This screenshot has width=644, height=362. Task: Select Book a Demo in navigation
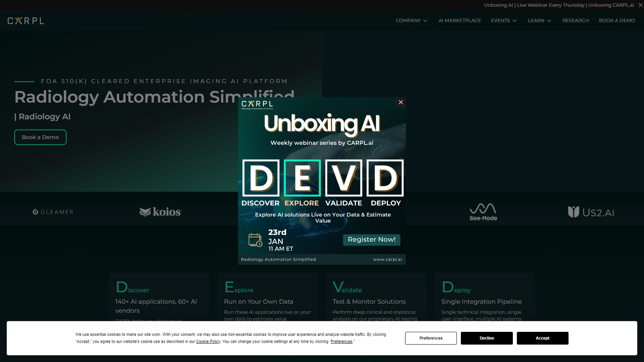click(617, 21)
